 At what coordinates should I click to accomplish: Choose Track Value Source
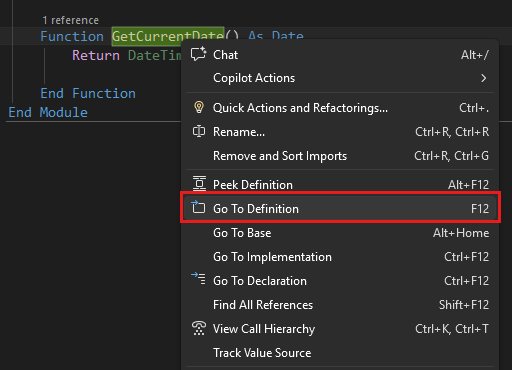coord(340,353)
